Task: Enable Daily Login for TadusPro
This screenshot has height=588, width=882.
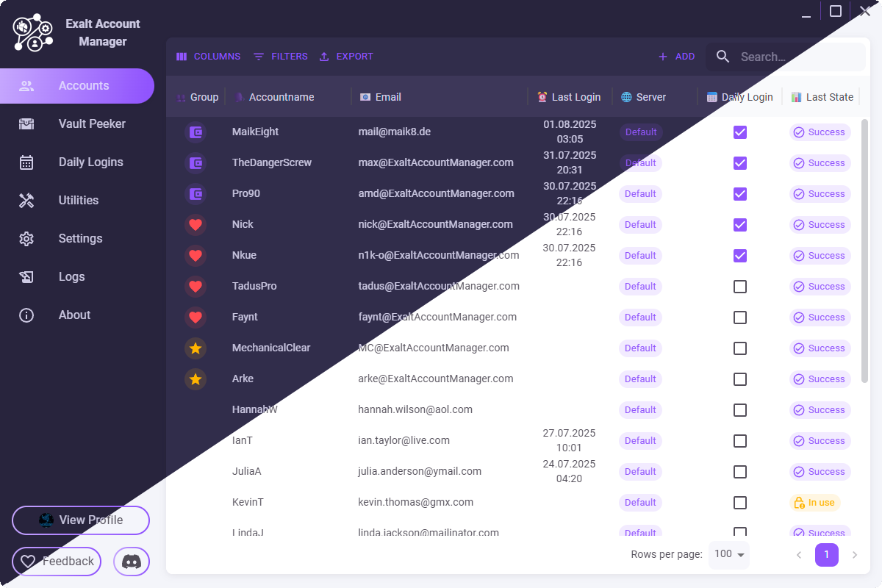Action: point(740,287)
